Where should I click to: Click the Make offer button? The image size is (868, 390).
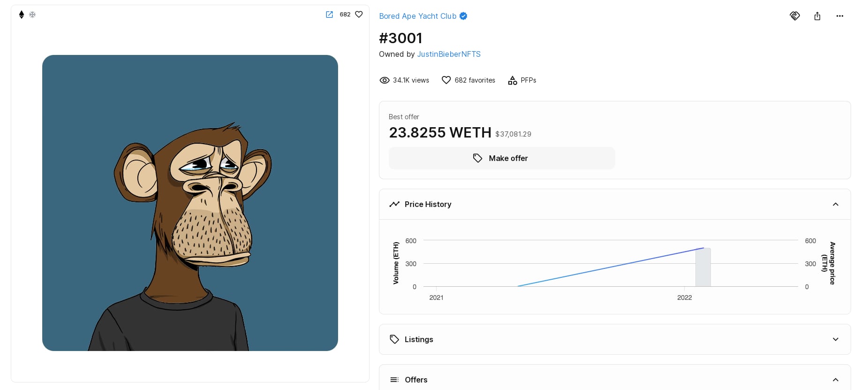[x=501, y=158]
